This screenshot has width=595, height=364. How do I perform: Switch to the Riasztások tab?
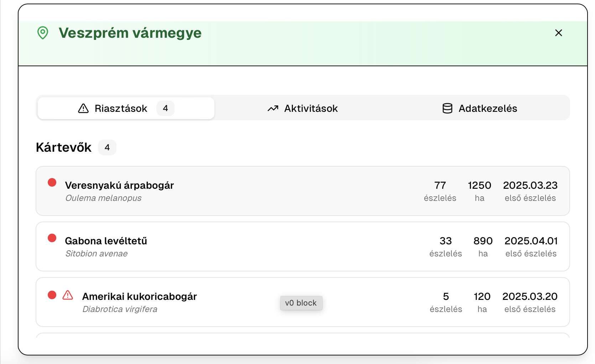coord(121,108)
